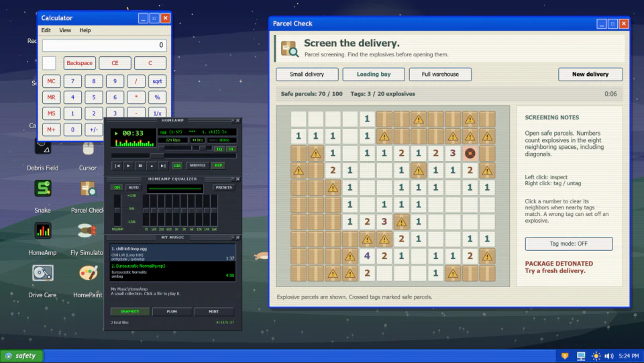The height and width of the screenshot is (363, 644).
Task: Click the Calculator display field
Action: [105, 45]
